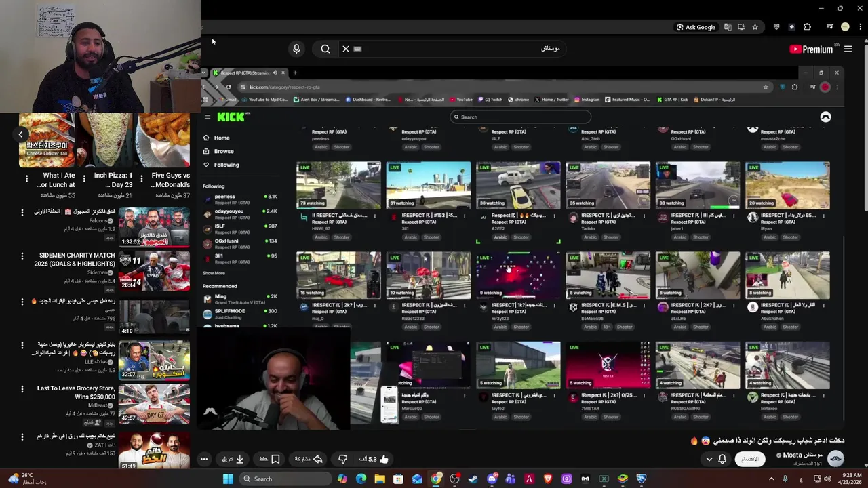
Task: Click the Download button under the video
Action: pos(233,459)
